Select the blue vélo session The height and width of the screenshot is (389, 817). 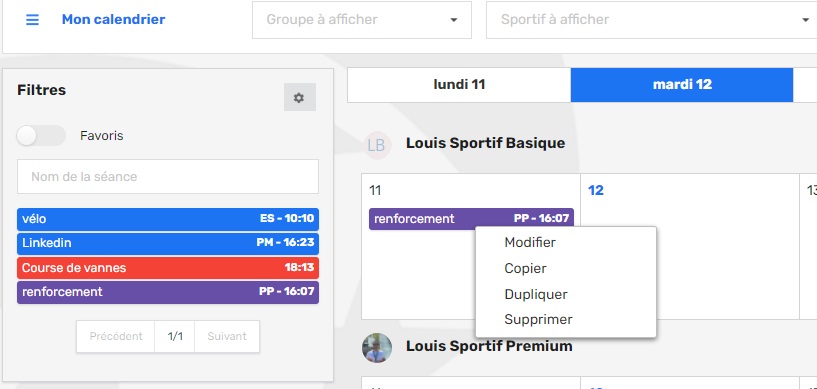168,219
